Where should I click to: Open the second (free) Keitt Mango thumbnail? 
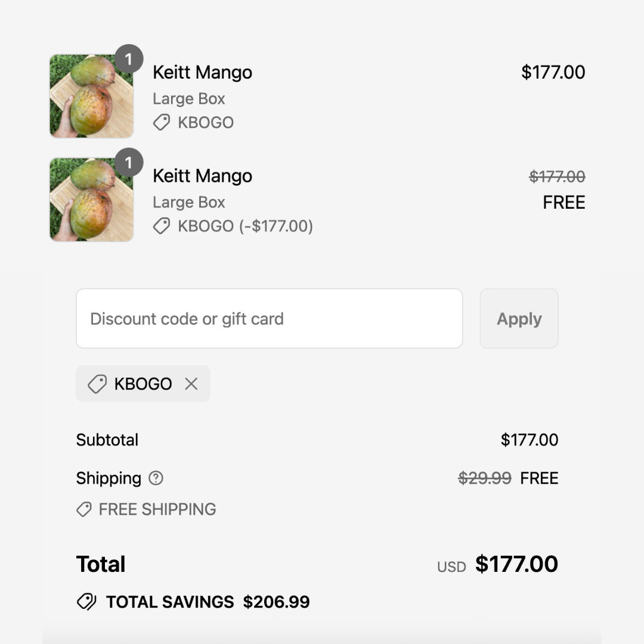point(91,200)
